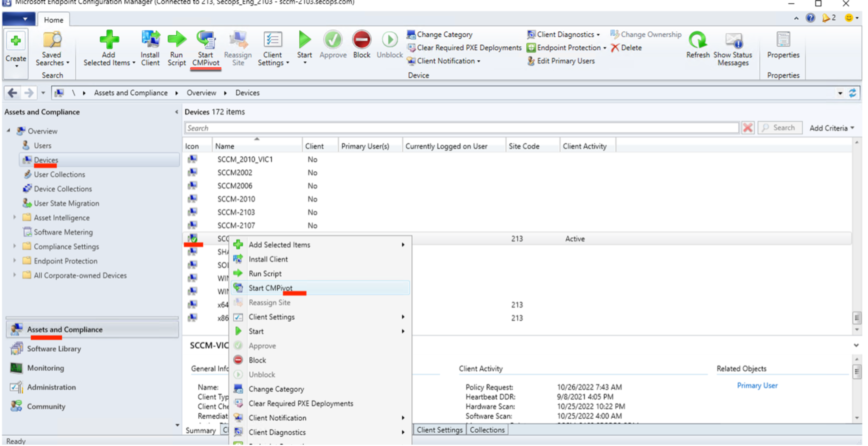Open the help question mark icon
Screen dimensions: 868x446
(x=810, y=18)
